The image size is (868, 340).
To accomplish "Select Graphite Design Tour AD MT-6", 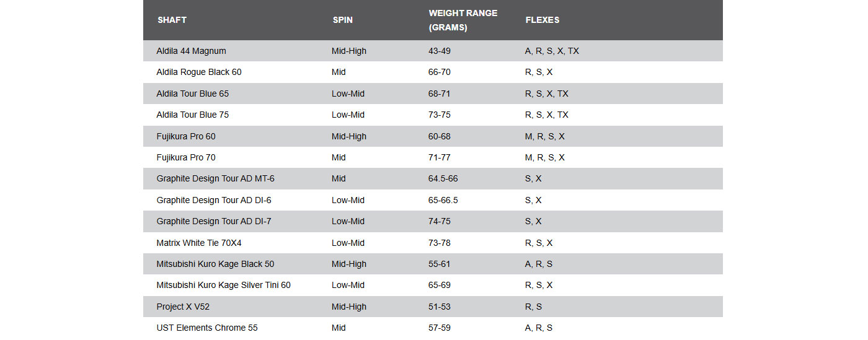I will (x=215, y=178).
